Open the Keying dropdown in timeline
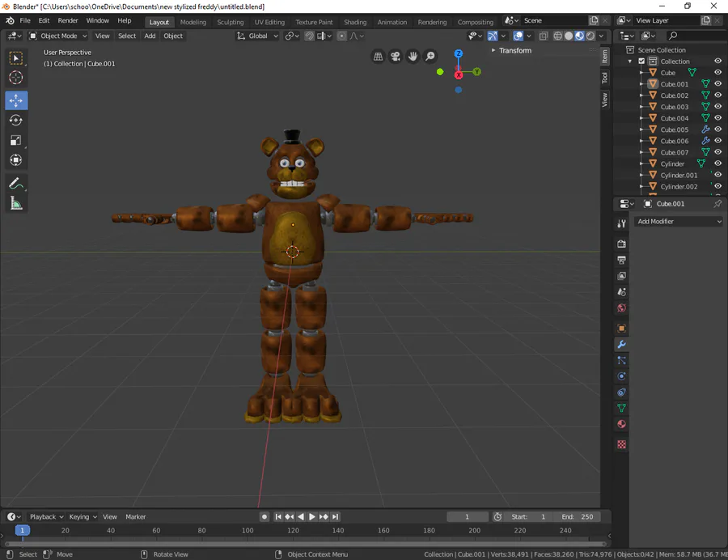The width and height of the screenshot is (728, 560). pos(83,517)
